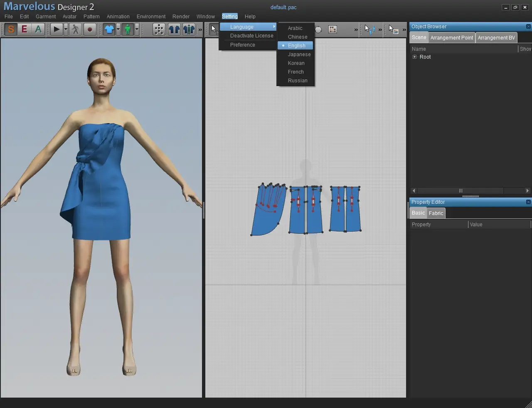
Task: Open the Edit menu
Action: (x=25, y=17)
